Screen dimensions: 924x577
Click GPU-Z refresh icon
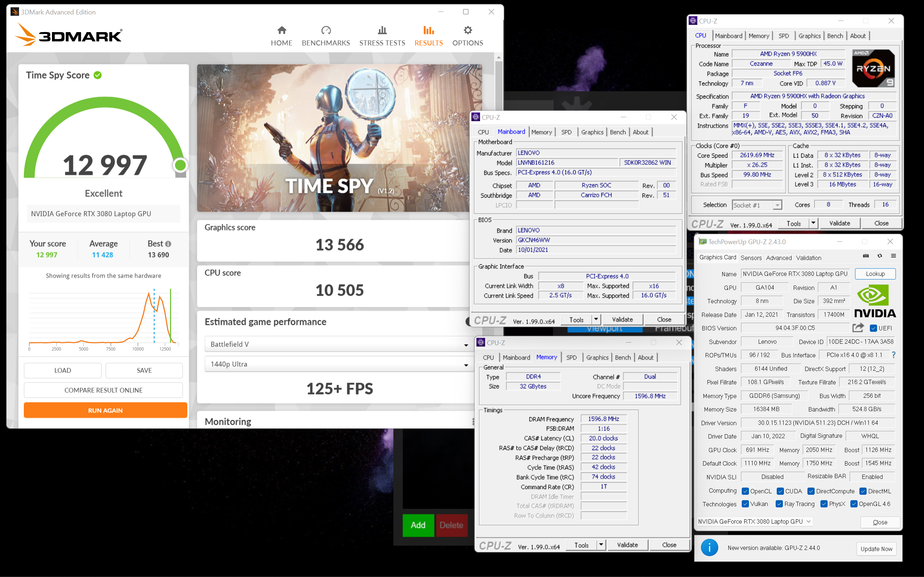879,256
